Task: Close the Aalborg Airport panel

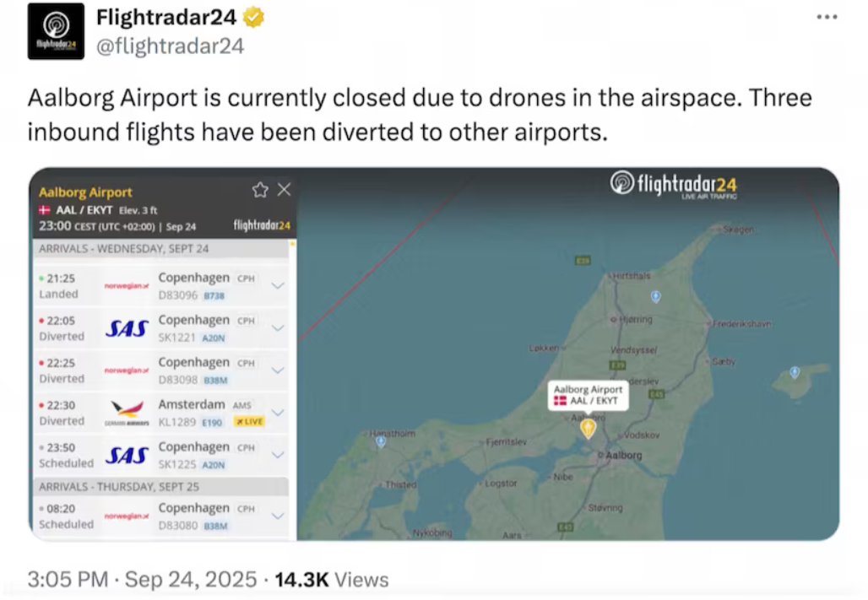Action: point(284,190)
